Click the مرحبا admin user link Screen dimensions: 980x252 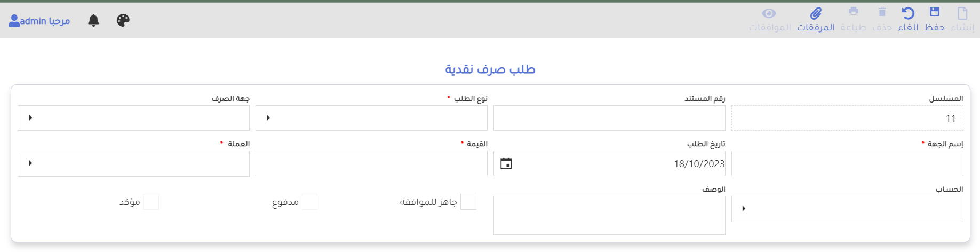pyautogui.click(x=39, y=21)
